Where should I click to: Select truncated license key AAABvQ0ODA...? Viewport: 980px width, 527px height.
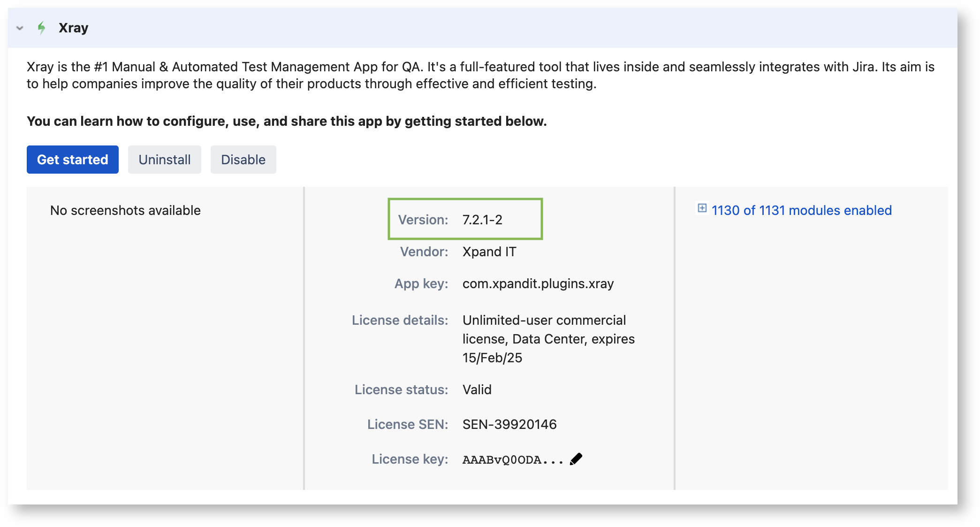click(513, 460)
